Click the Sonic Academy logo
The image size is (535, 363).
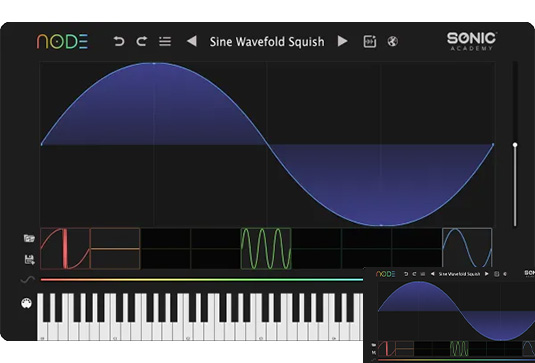coord(472,41)
